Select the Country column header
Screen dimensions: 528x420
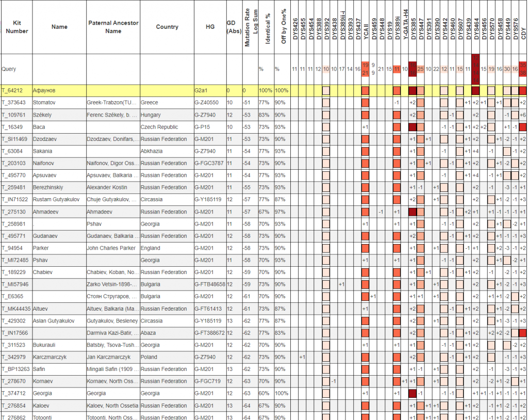pos(167,27)
